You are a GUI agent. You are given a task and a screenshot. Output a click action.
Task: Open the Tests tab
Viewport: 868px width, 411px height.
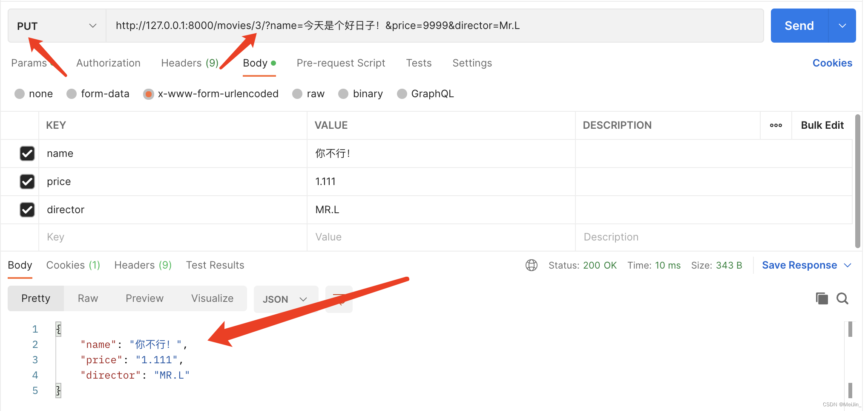click(x=419, y=63)
